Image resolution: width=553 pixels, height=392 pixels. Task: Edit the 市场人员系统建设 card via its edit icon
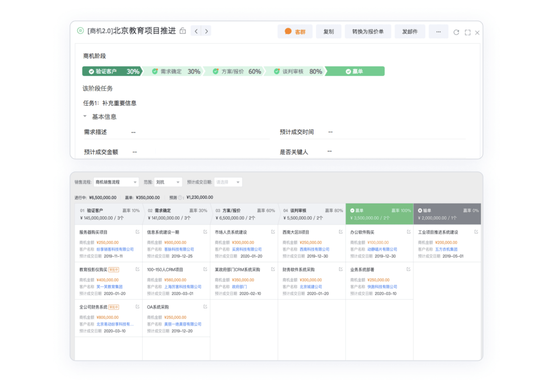point(272,231)
